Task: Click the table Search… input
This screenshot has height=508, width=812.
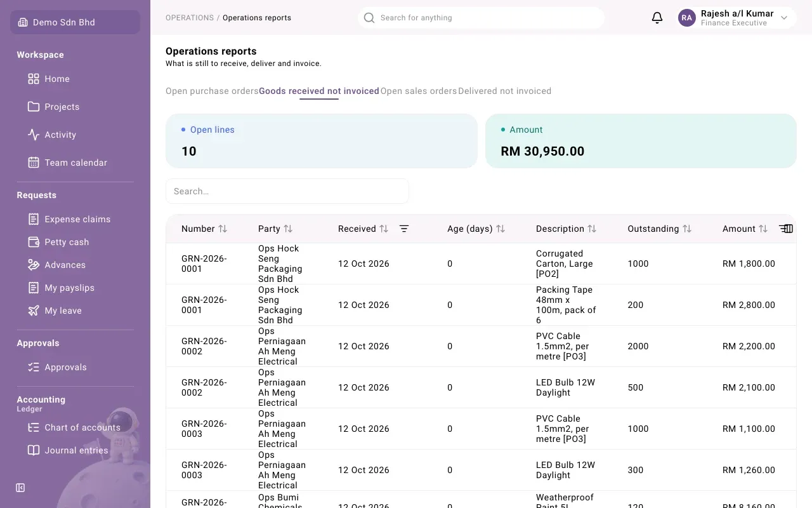Action: [287, 191]
